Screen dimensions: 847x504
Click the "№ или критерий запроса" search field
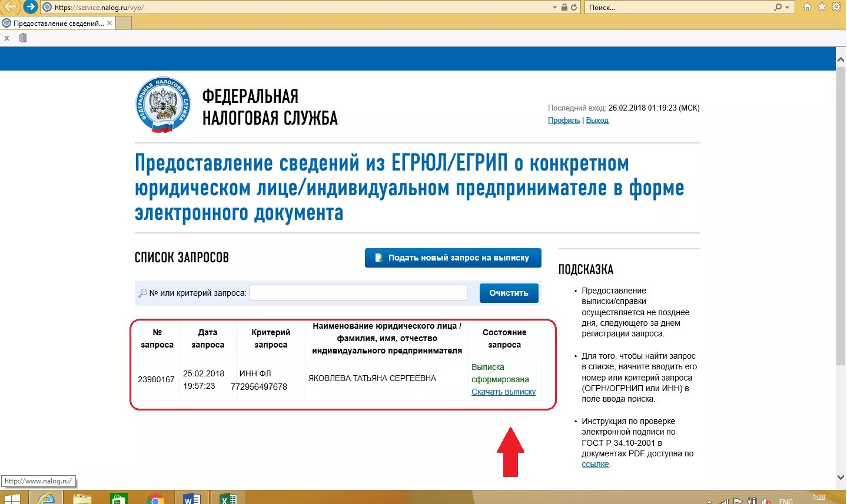tap(358, 293)
